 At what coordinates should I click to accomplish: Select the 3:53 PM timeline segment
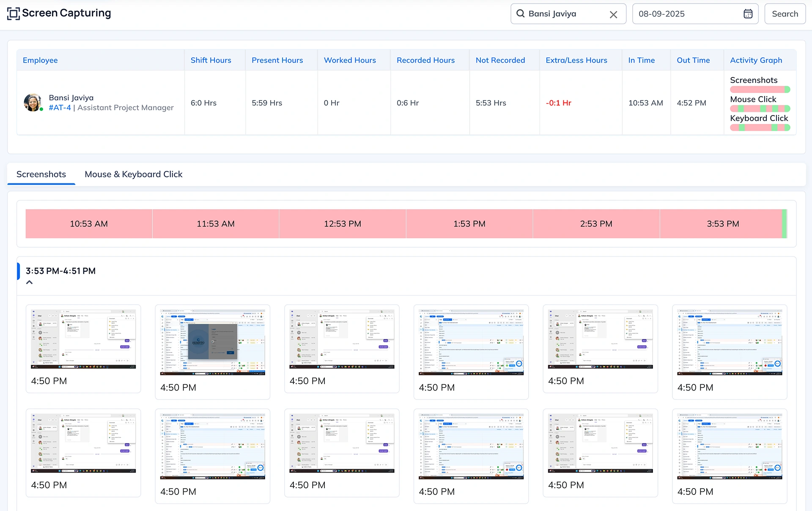pos(722,224)
